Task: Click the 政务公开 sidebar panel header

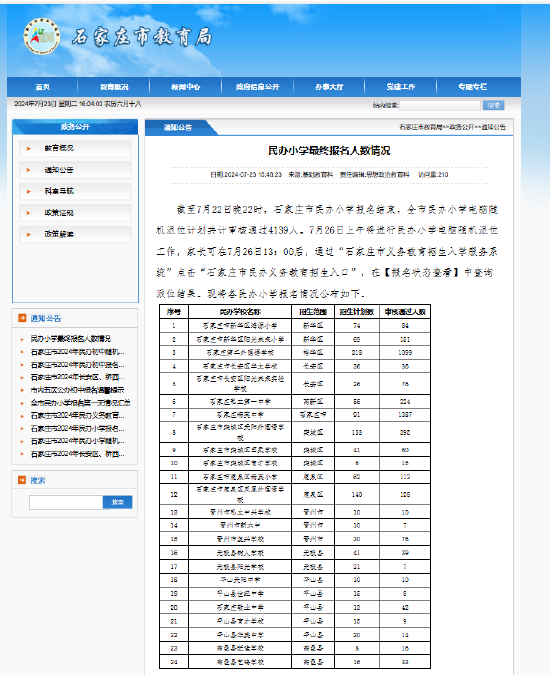Action: 75,127
